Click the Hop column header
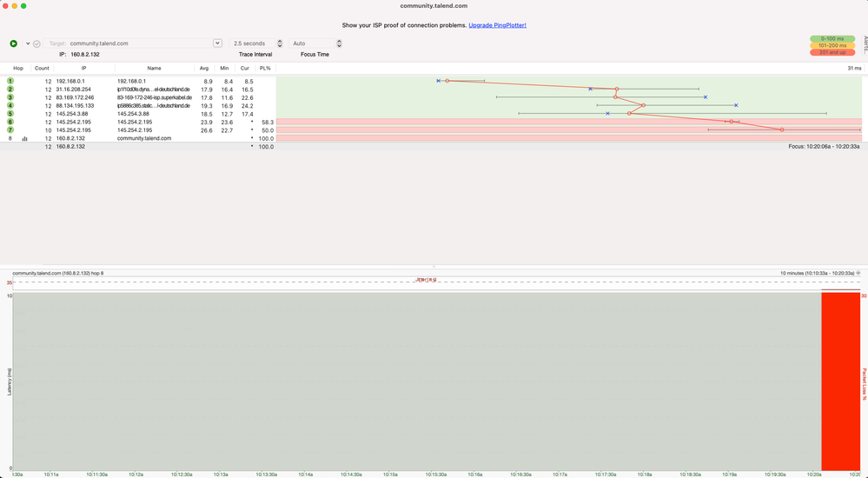Viewport: 868px width, 478px height. point(18,68)
